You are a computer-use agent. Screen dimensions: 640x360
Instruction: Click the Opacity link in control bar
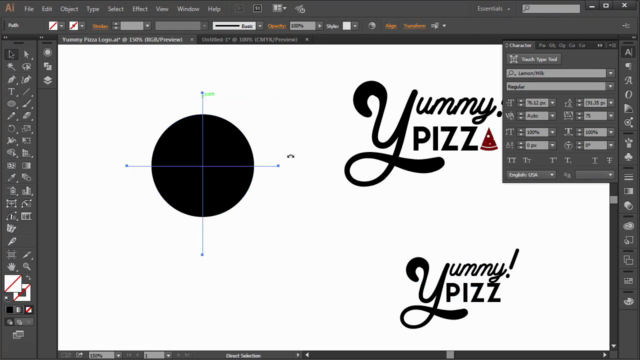pos(277,26)
